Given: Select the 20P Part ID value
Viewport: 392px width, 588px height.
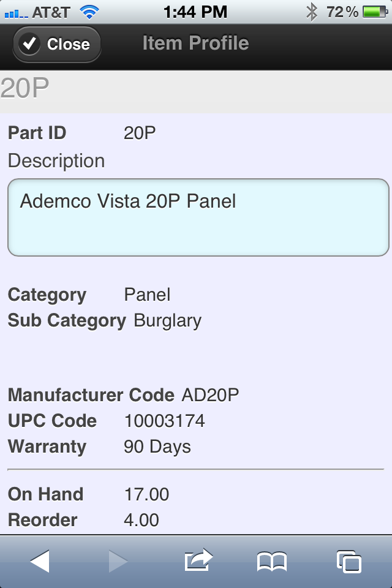Looking at the screenshot, I should pyautogui.click(x=140, y=133).
